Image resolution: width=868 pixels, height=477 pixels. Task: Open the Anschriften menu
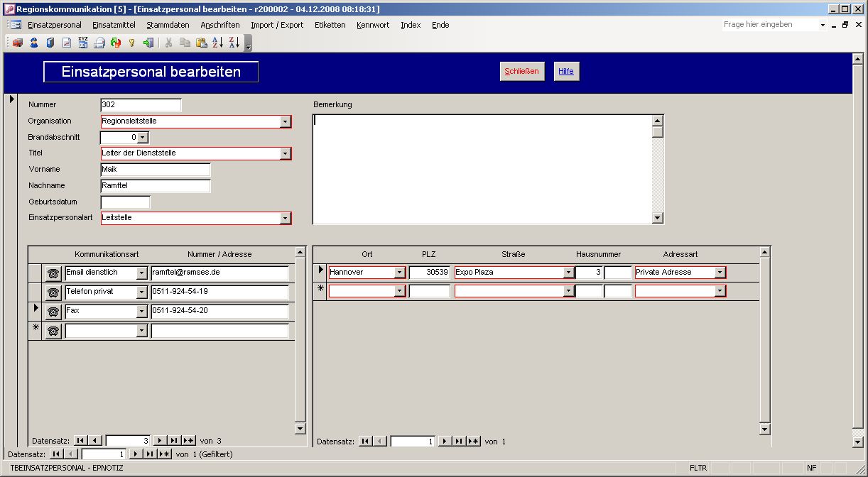(220, 25)
